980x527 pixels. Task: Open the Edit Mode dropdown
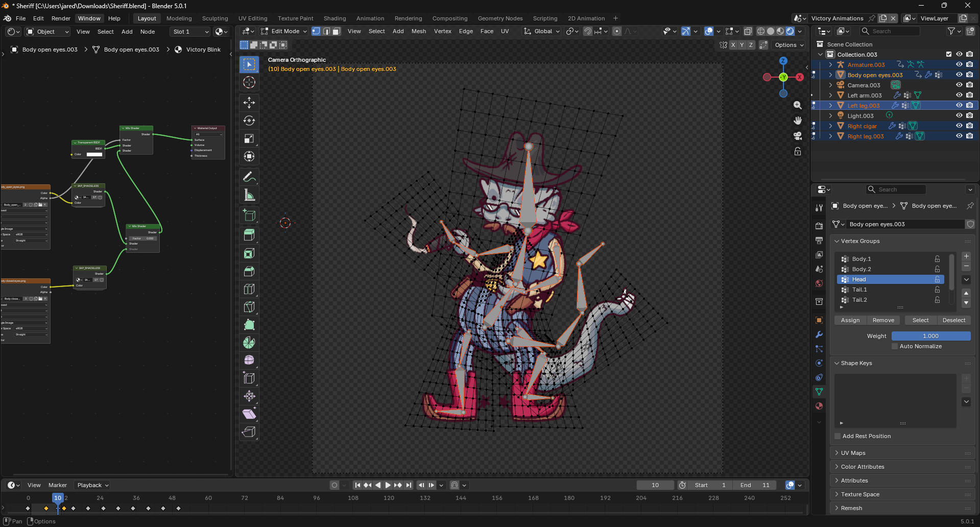point(284,31)
